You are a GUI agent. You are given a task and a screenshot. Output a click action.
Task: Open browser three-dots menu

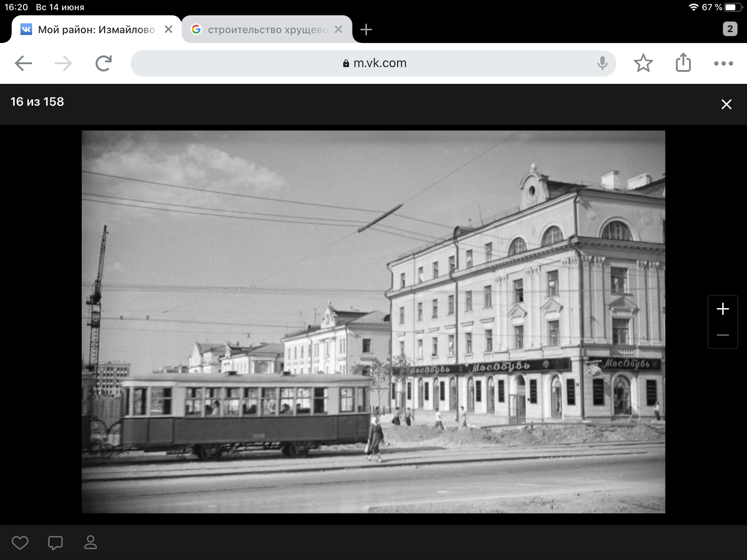[723, 63]
